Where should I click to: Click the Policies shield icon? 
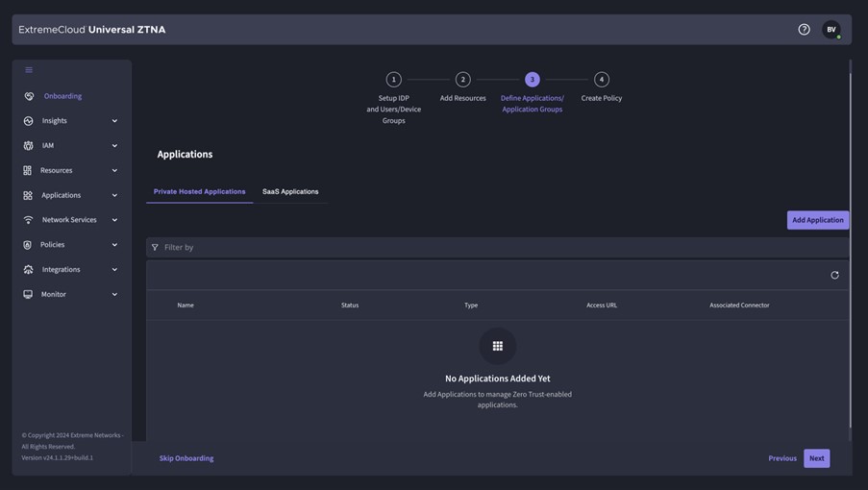pos(28,245)
